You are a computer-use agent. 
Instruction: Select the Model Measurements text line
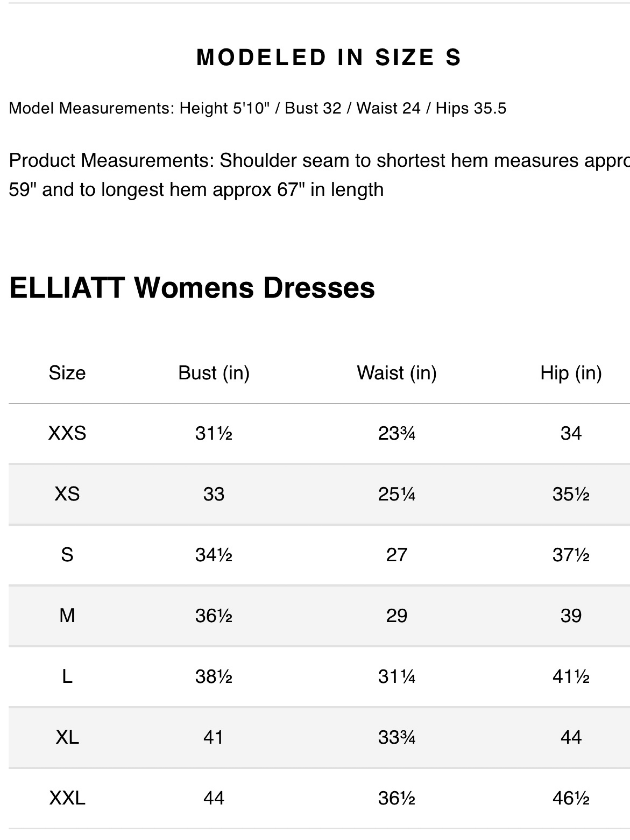pos(257,108)
